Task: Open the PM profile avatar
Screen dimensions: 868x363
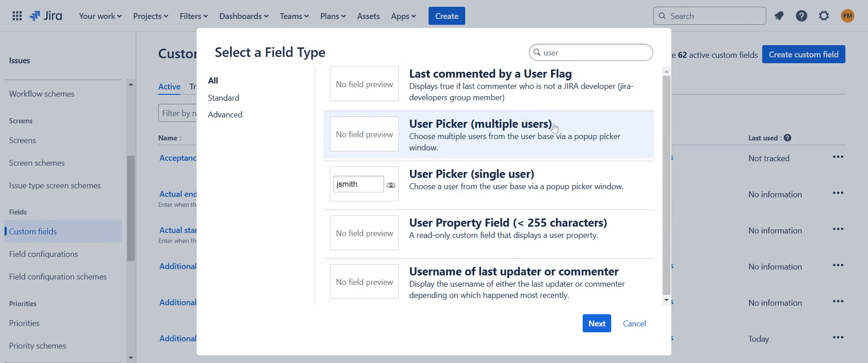Action: [848, 16]
